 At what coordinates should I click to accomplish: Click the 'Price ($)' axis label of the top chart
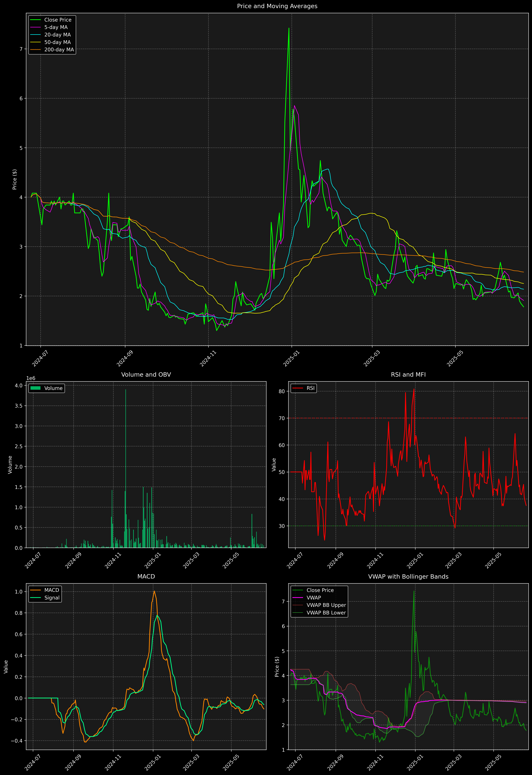click(x=15, y=179)
